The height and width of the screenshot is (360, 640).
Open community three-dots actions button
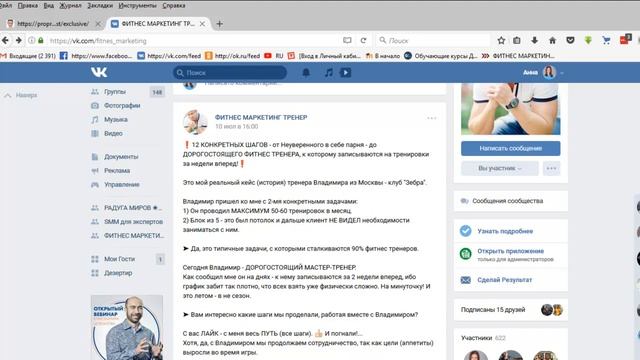551,168
